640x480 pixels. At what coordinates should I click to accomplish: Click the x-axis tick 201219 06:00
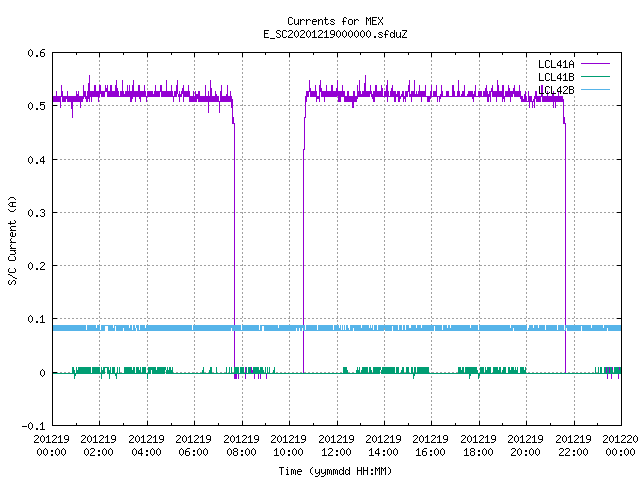click(x=193, y=445)
